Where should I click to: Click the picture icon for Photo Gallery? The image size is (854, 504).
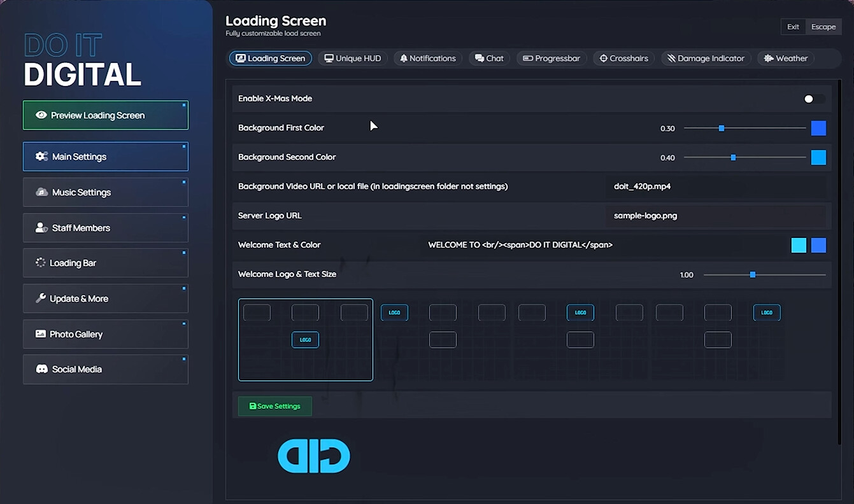pyautogui.click(x=41, y=334)
